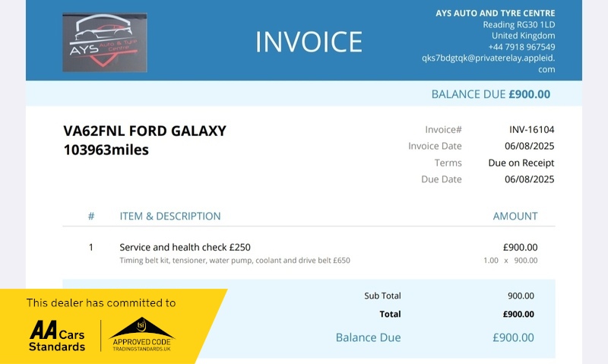Click phone number +44 7918 967549
The image size is (608, 364).
pyautogui.click(x=521, y=47)
